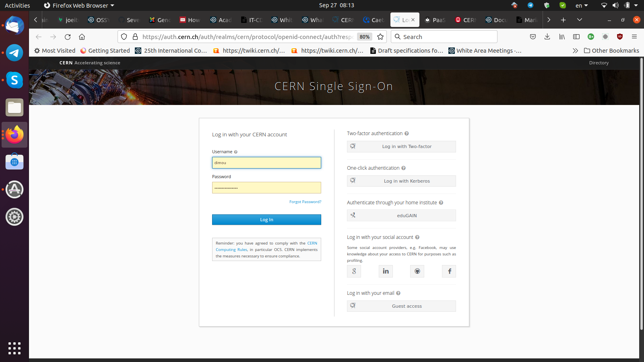Open Firefox Web Browser app menu
This screenshot has height=362, width=644.
pos(79,5)
